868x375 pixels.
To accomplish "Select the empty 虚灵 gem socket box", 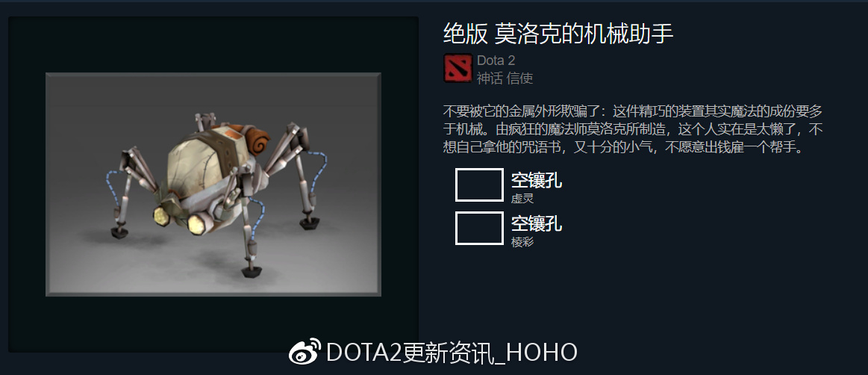I will (479, 185).
